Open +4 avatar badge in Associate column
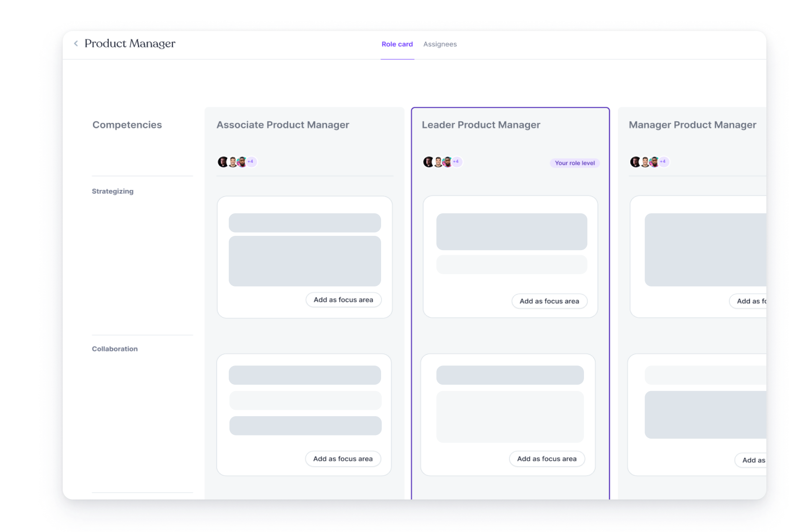This screenshot has height=532, width=804. [x=251, y=161]
